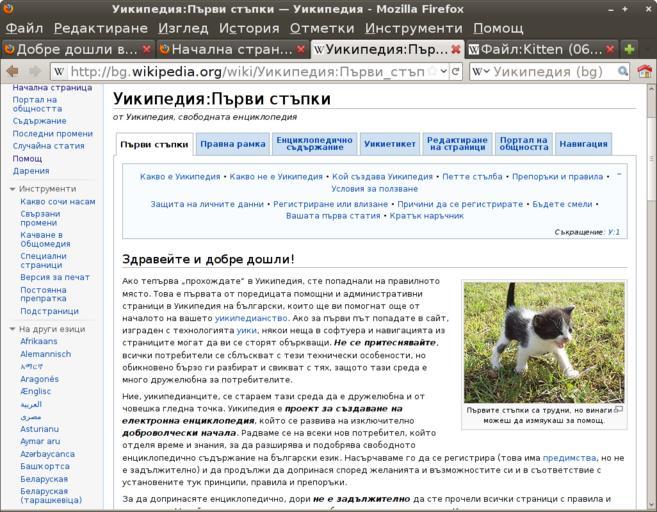Viewport: 657px width, 512px height.
Task: Select the 'Правна рамка' page tab
Action: tap(232, 144)
